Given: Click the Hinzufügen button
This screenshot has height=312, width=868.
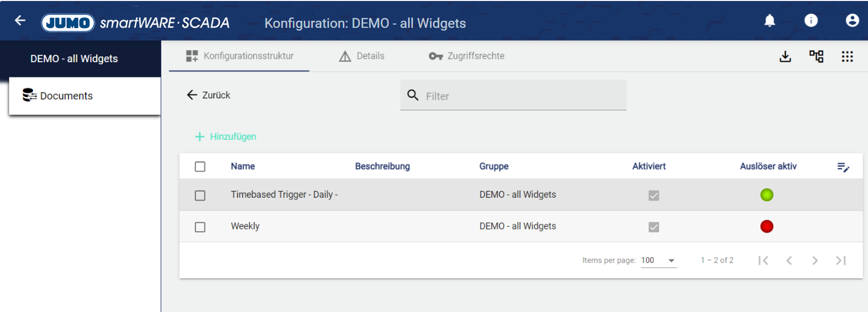Looking at the screenshot, I should [225, 137].
